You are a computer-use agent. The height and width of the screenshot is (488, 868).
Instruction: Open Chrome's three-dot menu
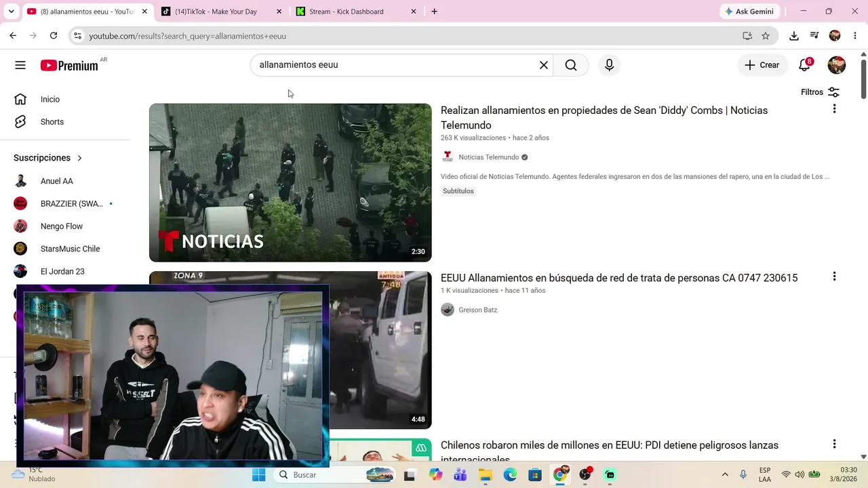854,36
